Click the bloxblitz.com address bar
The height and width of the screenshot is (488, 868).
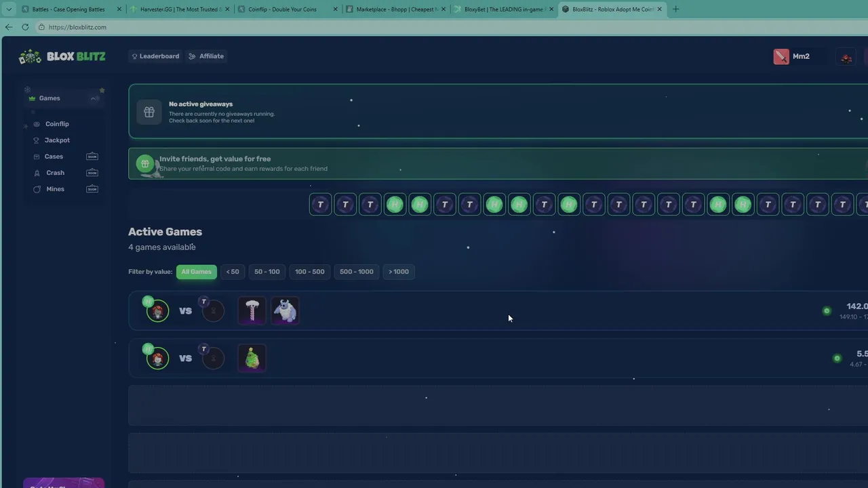451,27
